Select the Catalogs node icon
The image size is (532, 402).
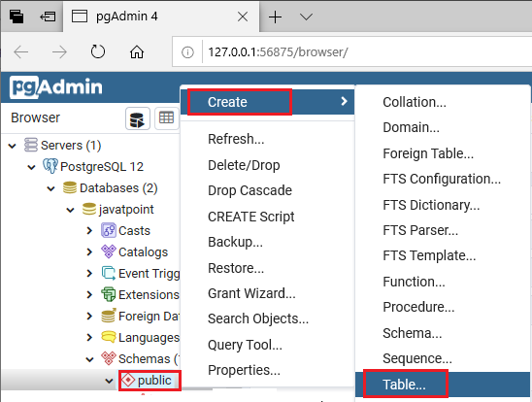[x=109, y=251]
